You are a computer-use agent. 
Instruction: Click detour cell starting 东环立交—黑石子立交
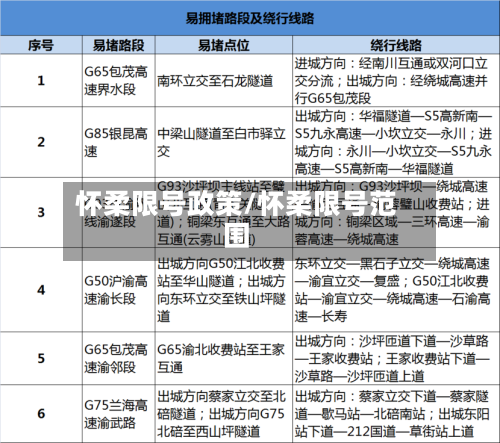coord(396,290)
